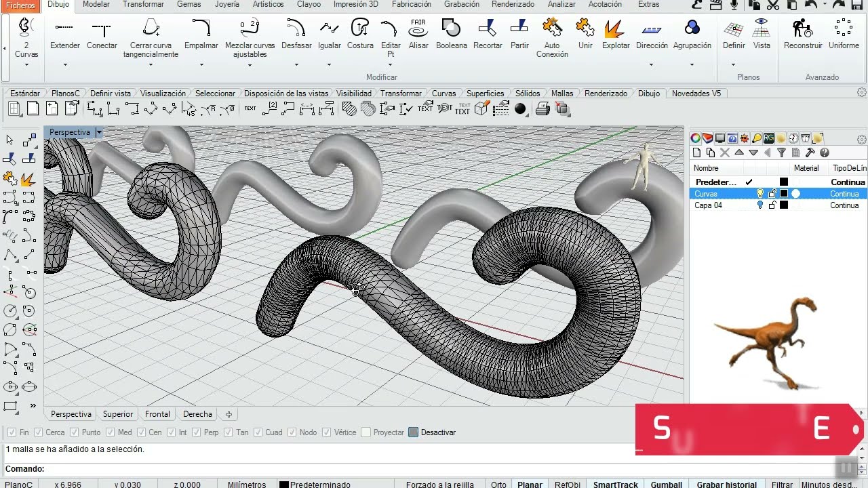Expand the Editar Pt dropdown arrow
The image size is (868, 488).
(x=391, y=65)
